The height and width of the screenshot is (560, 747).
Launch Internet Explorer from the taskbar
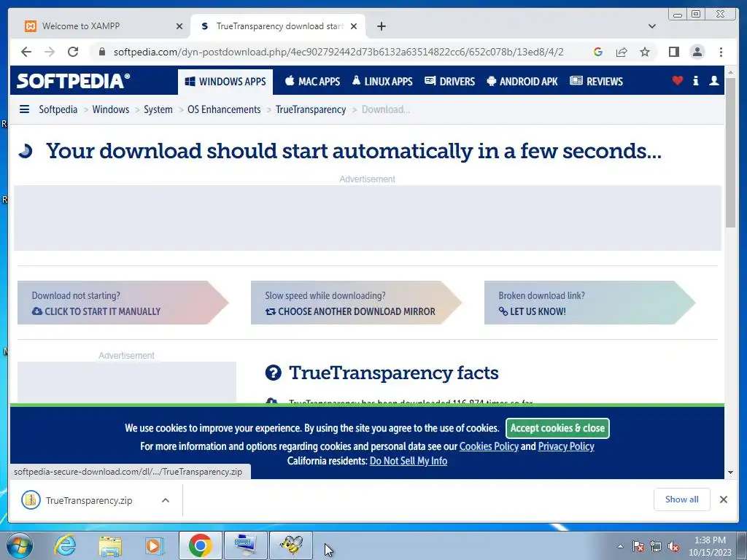coord(64,545)
